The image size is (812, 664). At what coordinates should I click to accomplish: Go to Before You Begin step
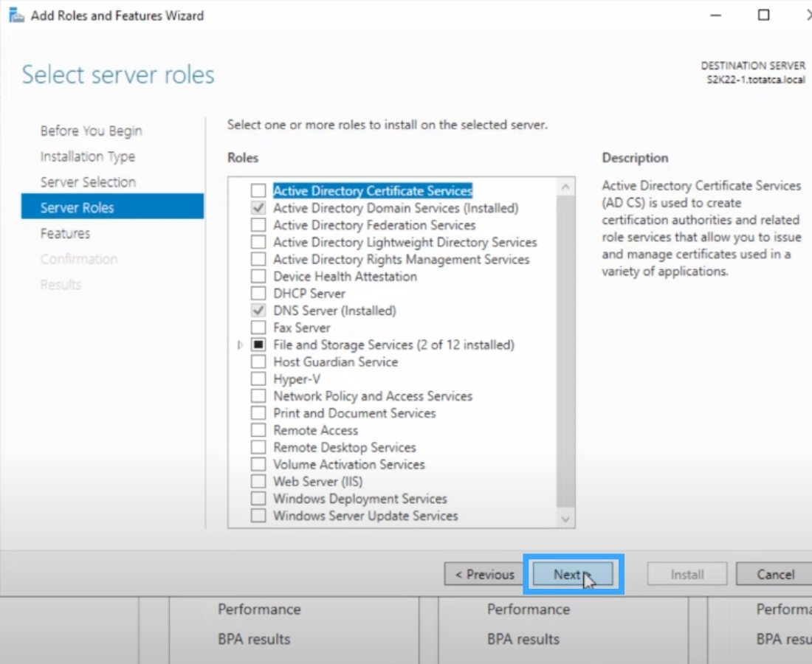click(x=91, y=131)
